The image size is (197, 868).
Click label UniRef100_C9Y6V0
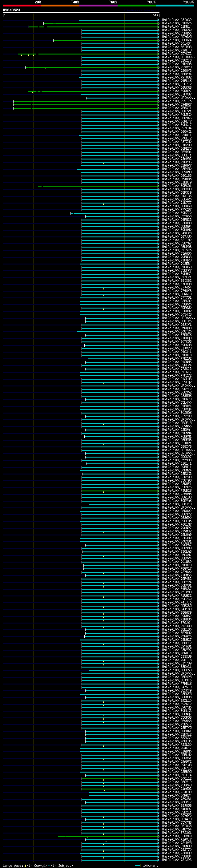[x=177, y=816]
